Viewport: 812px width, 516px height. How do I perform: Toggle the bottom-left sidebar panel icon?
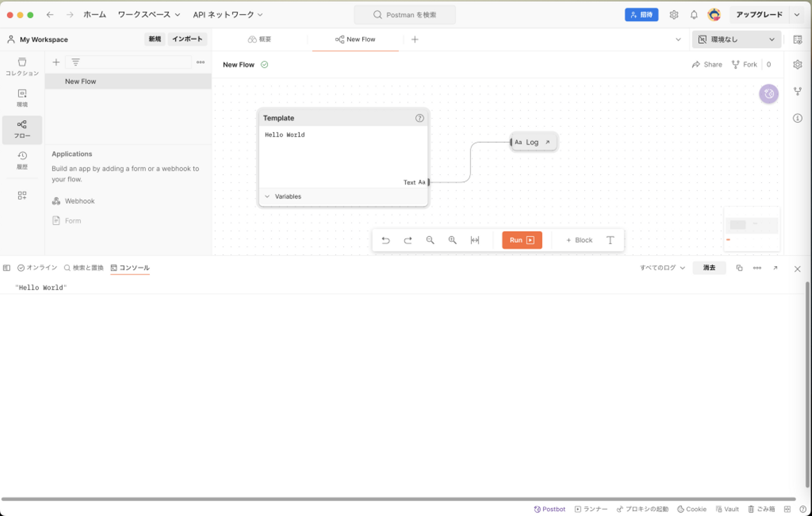(x=7, y=268)
